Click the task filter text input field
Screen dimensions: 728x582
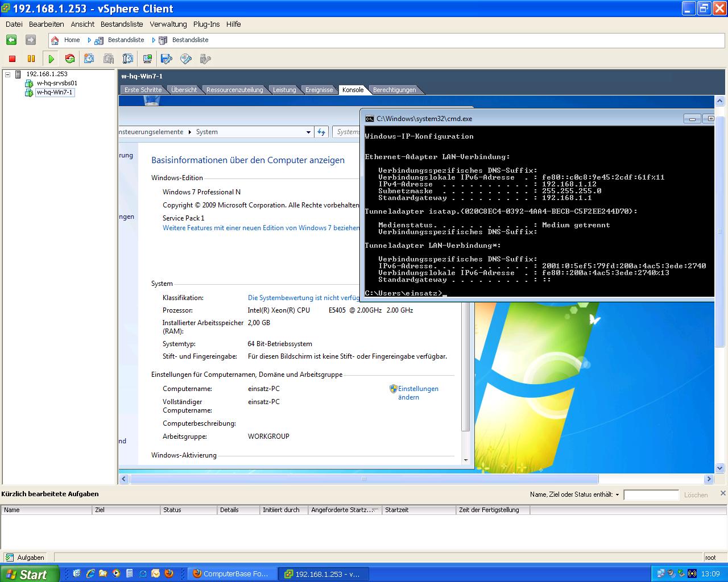[x=651, y=495]
